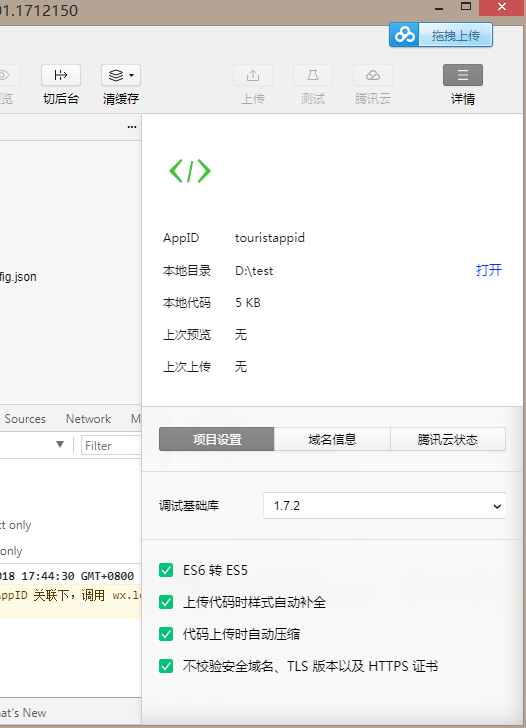The height and width of the screenshot is (728, 526).
Task: Select the fig.json file in the tree
Action: tap(18, 277)
